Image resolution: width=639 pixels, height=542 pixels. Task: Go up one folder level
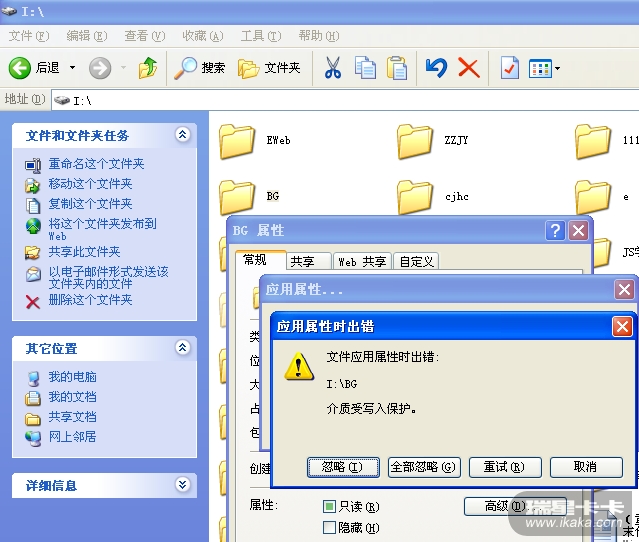pos(148,68)
